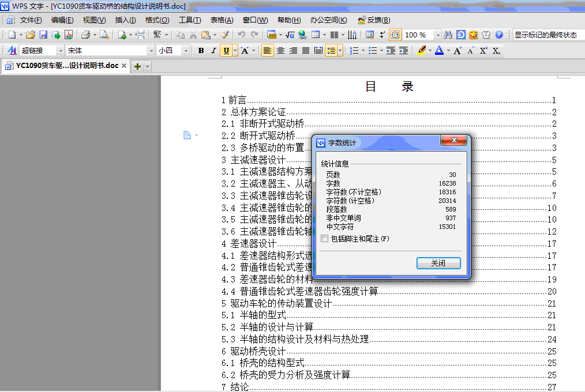Expand the new tab dropdown arrow
The image size is (585, 392).
pos(148,67)
